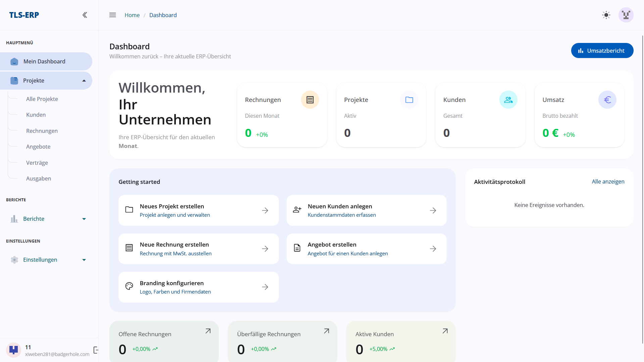This screenshot has height=362, width=644.
Task: Open Neues Projekt erstellen
Action: coord(198,210)
